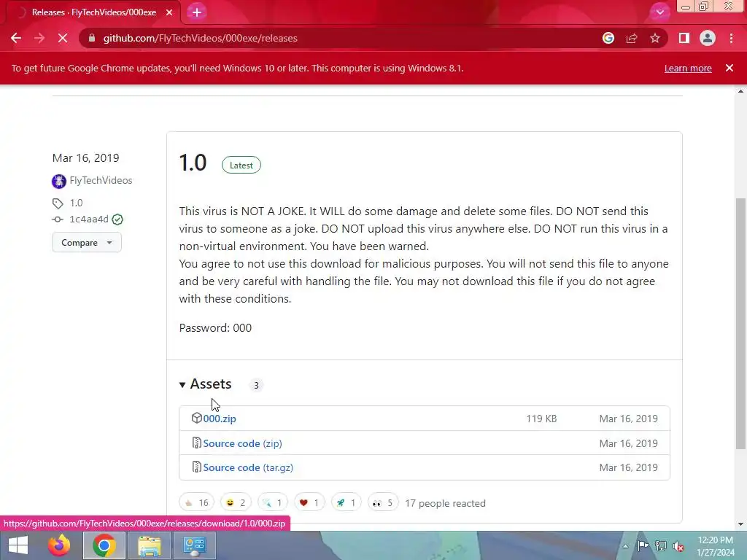The width and height of the screenshot is (747, 560).
Task: Open the network tray icon
Action: click(661, 545)
